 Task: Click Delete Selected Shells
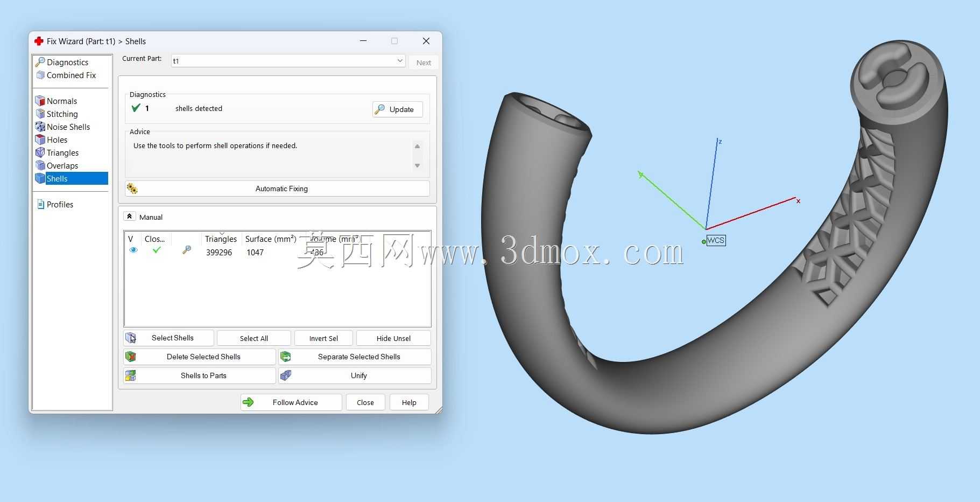(x=200, y=357)
